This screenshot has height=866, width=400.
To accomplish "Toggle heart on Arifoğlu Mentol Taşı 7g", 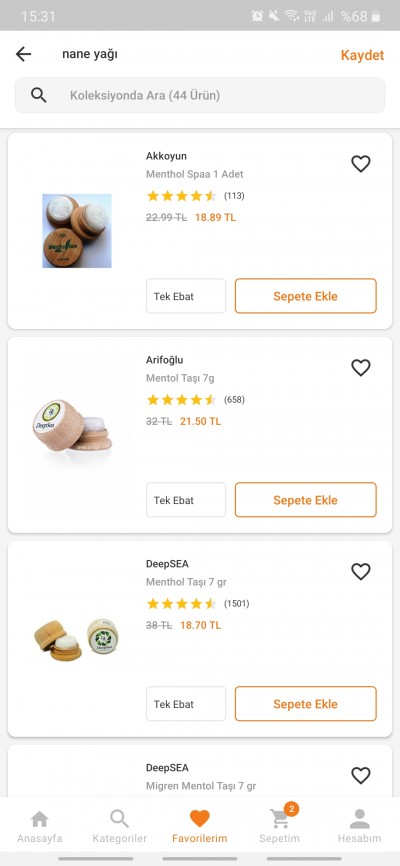I will click(361, 367).
